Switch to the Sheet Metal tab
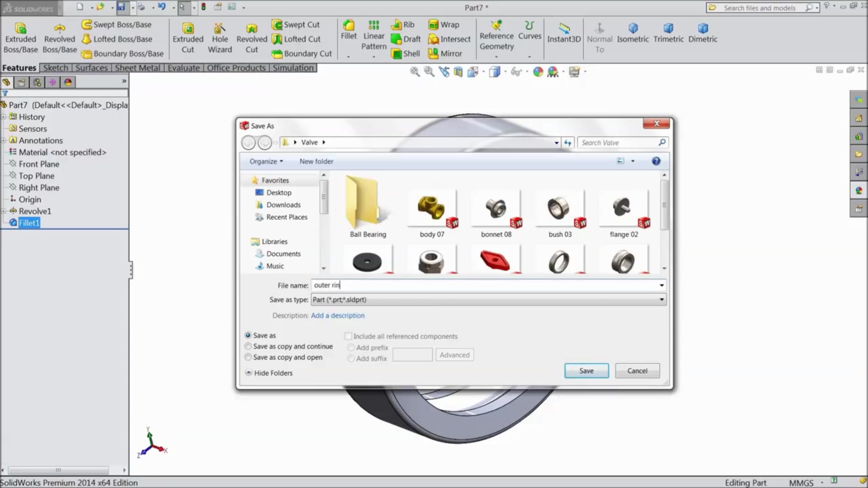Viewport: 868px width, 488px height. (x=137, y=67)
